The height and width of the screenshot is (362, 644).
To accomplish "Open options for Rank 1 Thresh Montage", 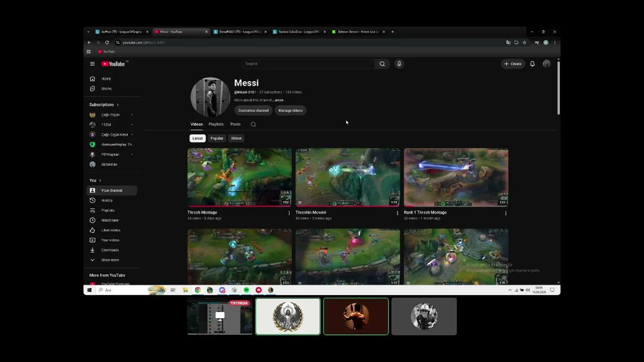I will click(x=506, y=213).
